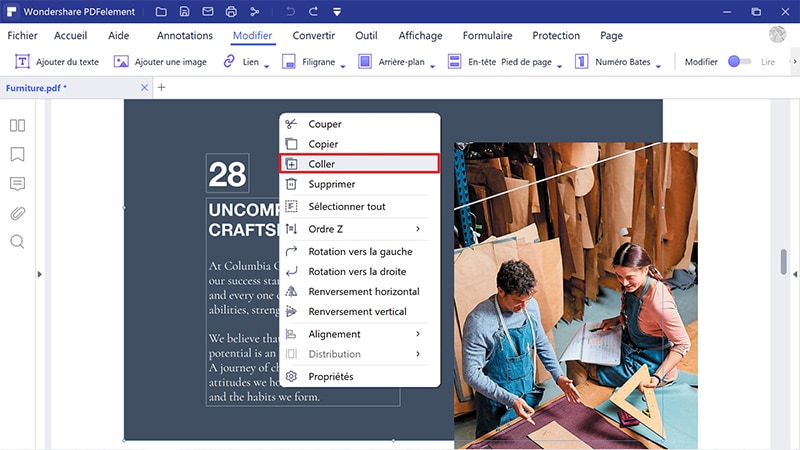800x450 pixels.
Task: Toggle the Modifier/Lire mode switch
Action: [739, 61]
